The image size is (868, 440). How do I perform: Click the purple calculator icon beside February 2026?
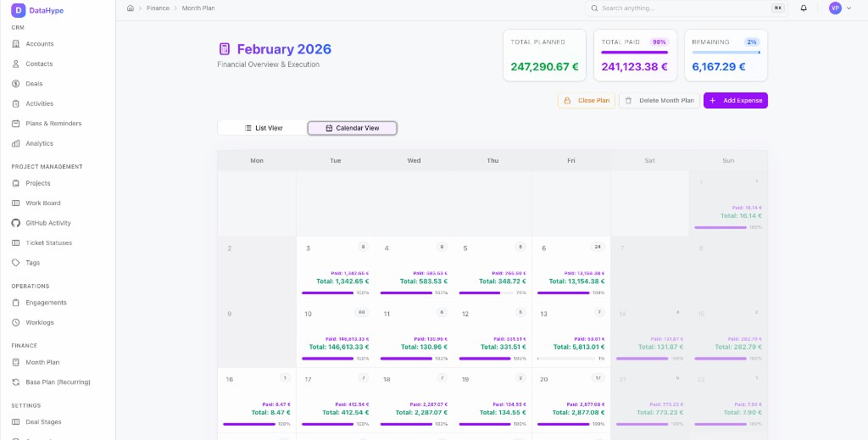224,49
